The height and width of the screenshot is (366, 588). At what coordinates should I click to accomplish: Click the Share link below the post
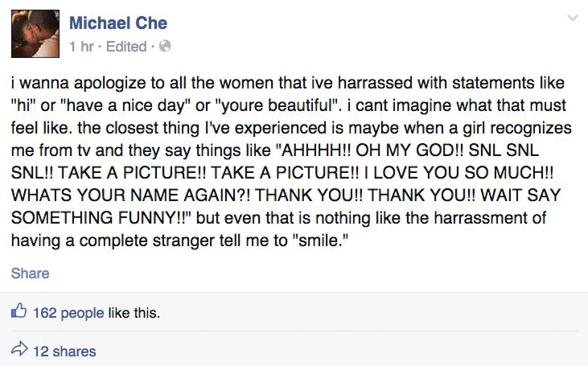pyautogui.click(x=30, y=273)
